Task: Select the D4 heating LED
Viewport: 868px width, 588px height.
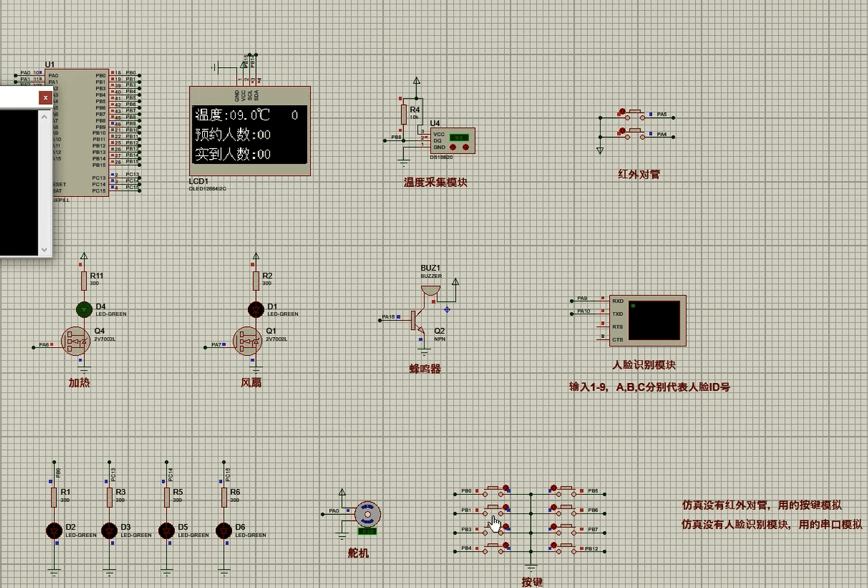Action: pos(84,310)
